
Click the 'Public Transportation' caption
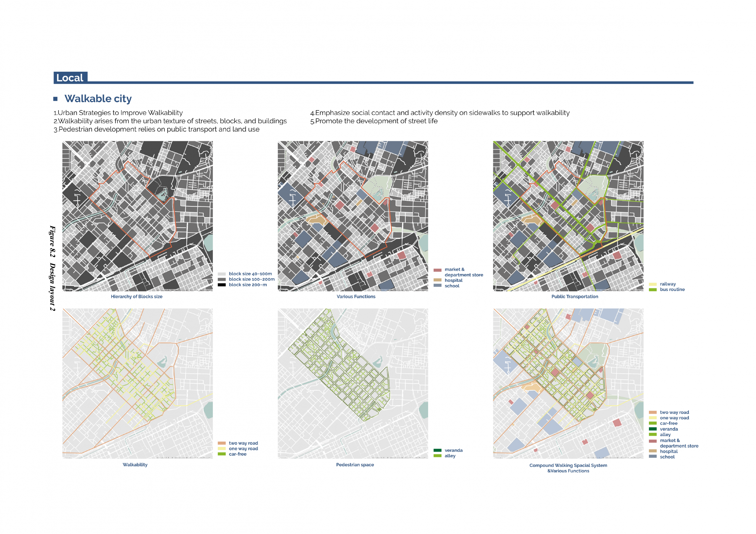click(575, 297)
